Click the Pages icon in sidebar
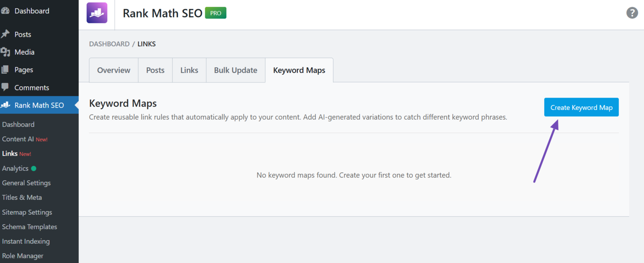 coord(5,70)
